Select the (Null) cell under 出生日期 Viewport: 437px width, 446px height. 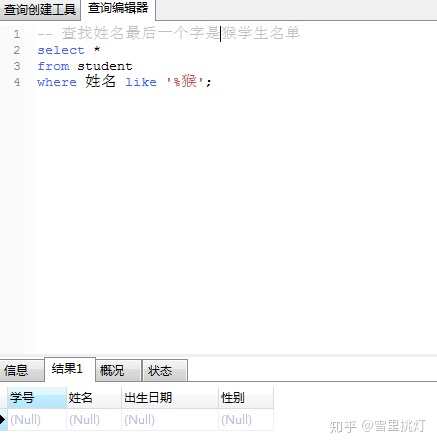tap(170, 420)
